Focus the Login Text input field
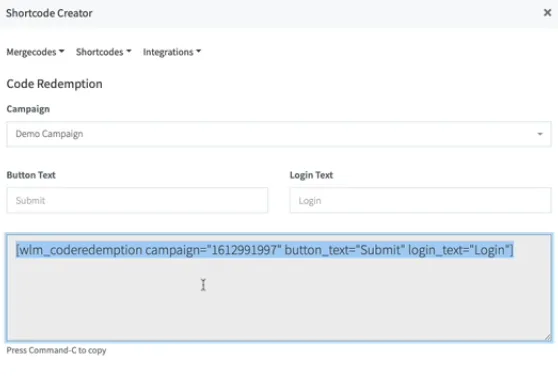The height and width of the screenshot is (378, 558). [420, 200]
